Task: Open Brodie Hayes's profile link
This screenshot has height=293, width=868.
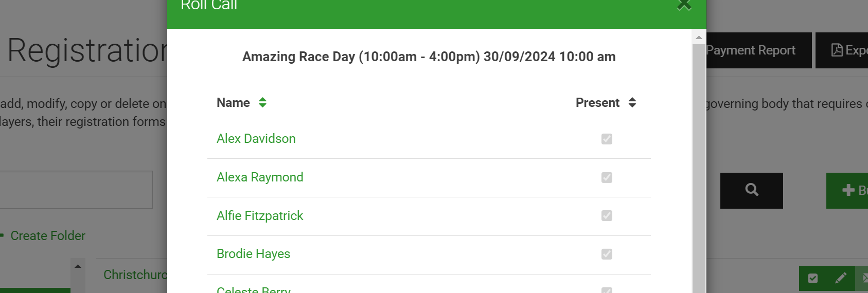Action: pyautogui.click(x=253, y=254)
